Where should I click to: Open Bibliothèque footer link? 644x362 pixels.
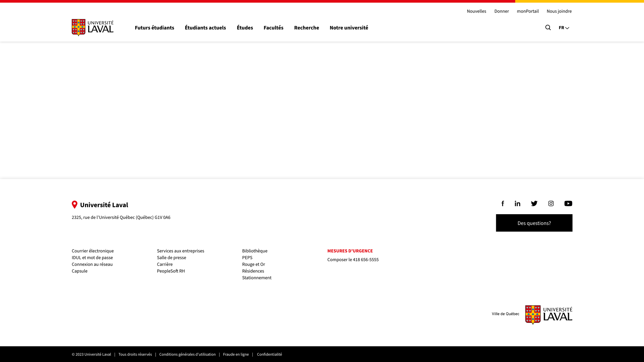pyautogui.click(x=255, y=251)
